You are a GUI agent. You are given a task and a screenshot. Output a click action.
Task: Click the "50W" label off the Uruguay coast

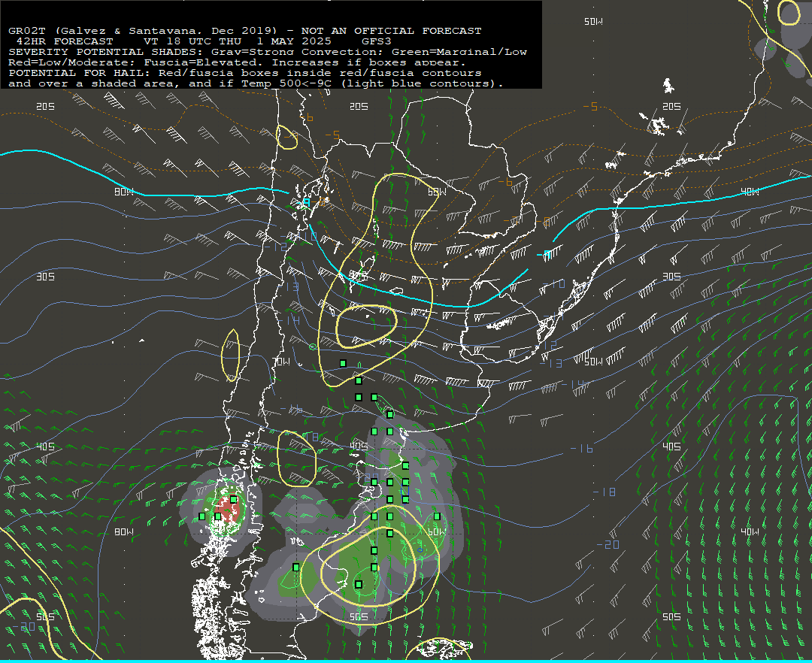tap(593, 362)
